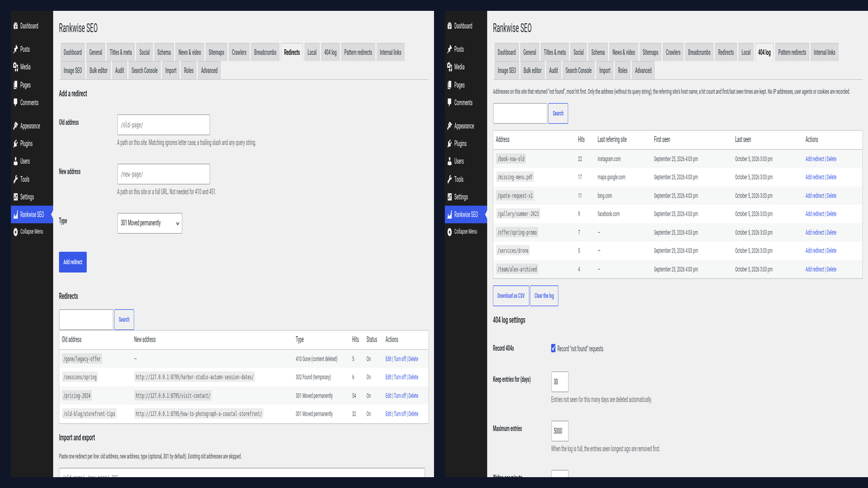
Task: Click into the New address input field
Action: point(163,174)
